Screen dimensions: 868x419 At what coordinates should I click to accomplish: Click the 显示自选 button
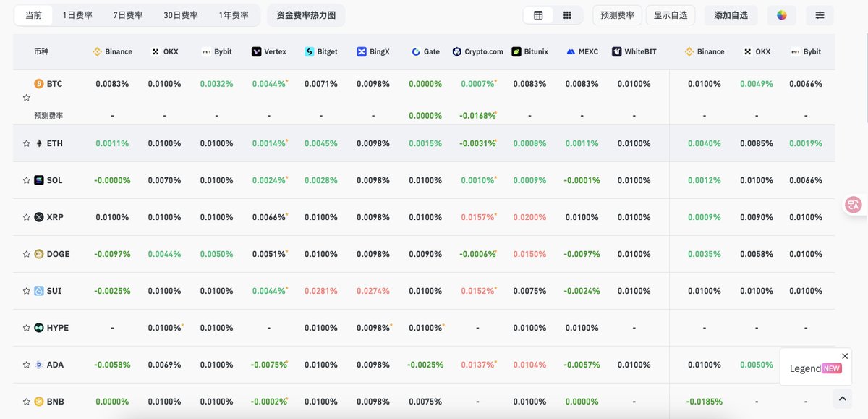click(x=671, y=15)
